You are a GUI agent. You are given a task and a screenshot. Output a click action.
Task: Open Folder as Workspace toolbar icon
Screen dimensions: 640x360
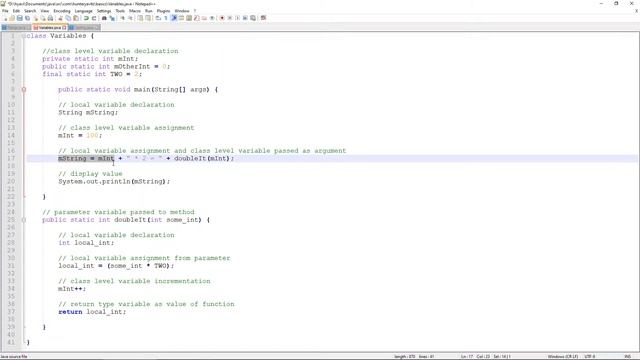[204, 18]
